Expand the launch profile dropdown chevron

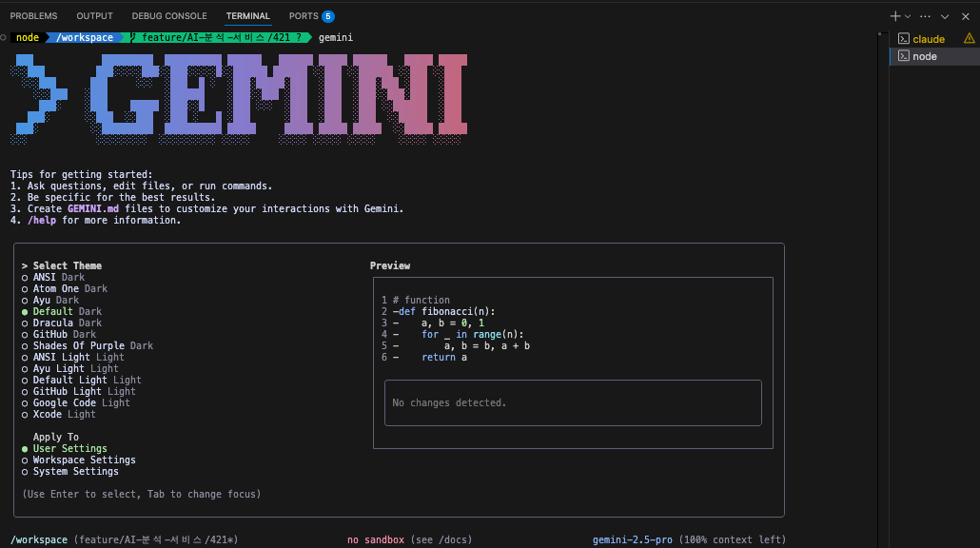pyautogui.click(x=908, y=17)
